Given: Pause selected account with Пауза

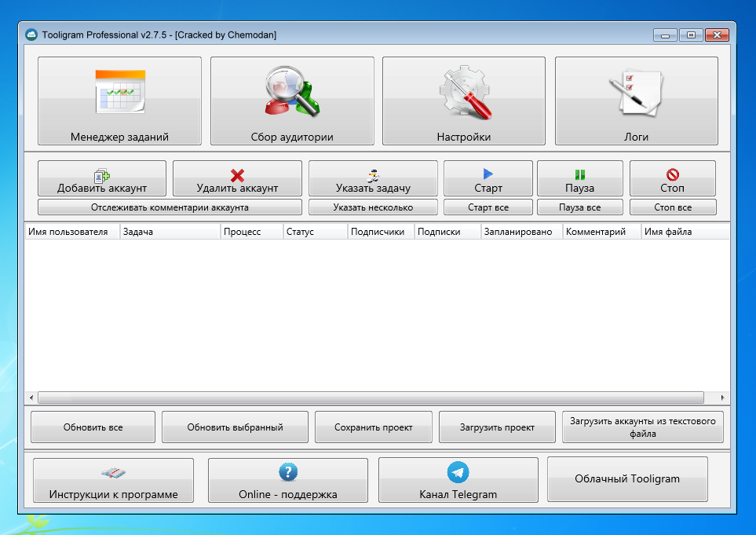Looking at the screenshot, I should 580,178.
